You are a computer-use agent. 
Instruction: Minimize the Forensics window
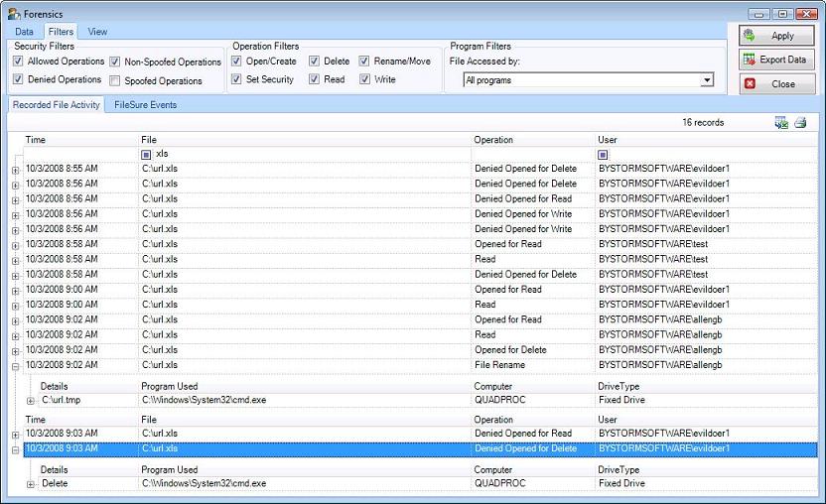tap(758, 14)
